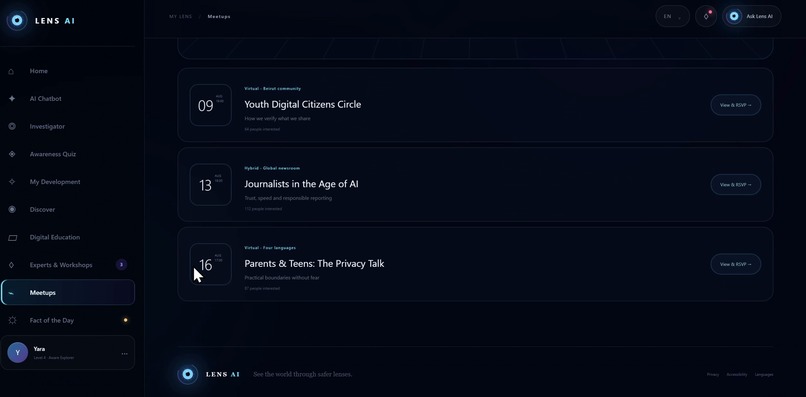
Task: Click title 'Parents & Teens: The Privacy Talk'
Action: click(x=314, y=264)
